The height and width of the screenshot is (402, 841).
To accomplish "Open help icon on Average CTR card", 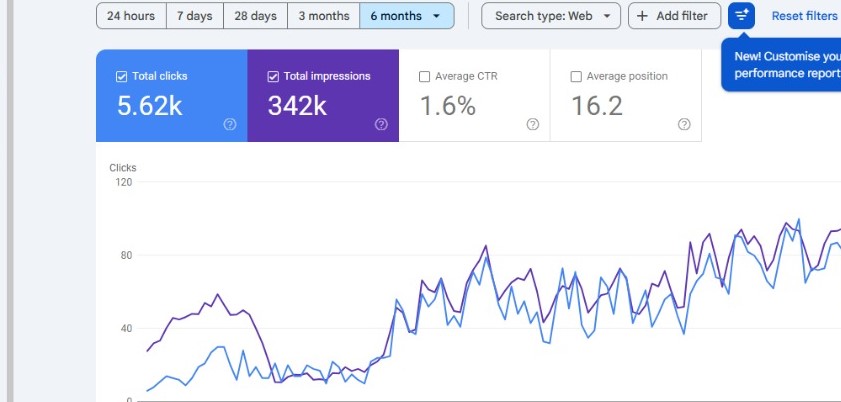I will point(533,124).
